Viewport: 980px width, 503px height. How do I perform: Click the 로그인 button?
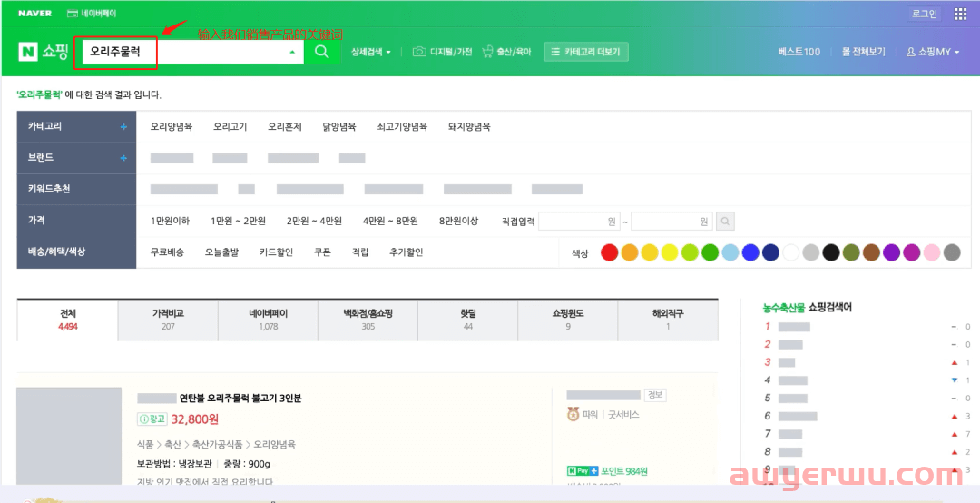(925, 13)
